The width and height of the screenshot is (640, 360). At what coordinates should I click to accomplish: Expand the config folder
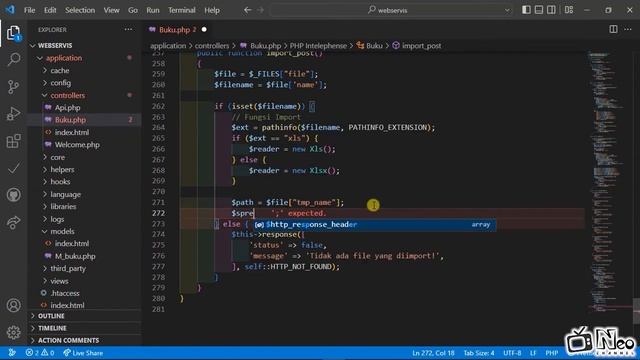pos(60,83)
